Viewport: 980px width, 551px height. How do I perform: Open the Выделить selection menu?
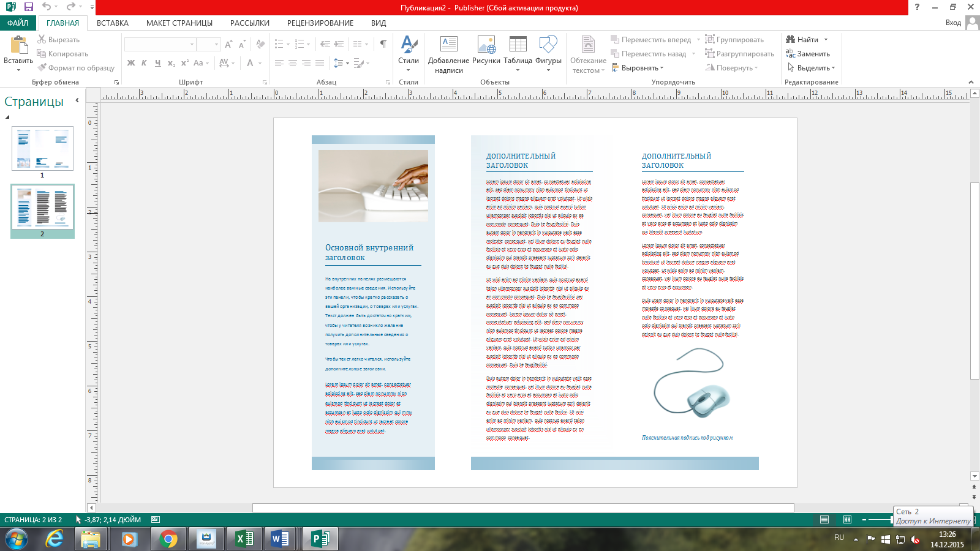point(811,68)
